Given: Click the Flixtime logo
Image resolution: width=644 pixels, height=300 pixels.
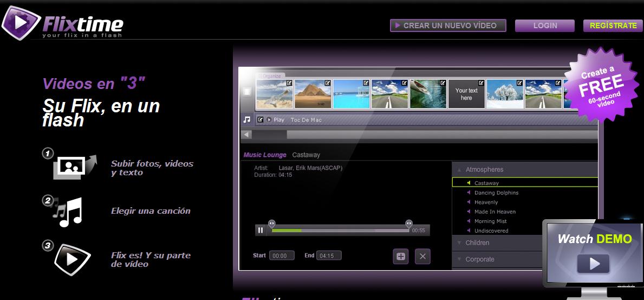Looking at the screenshot, I should tap(62, 23).
